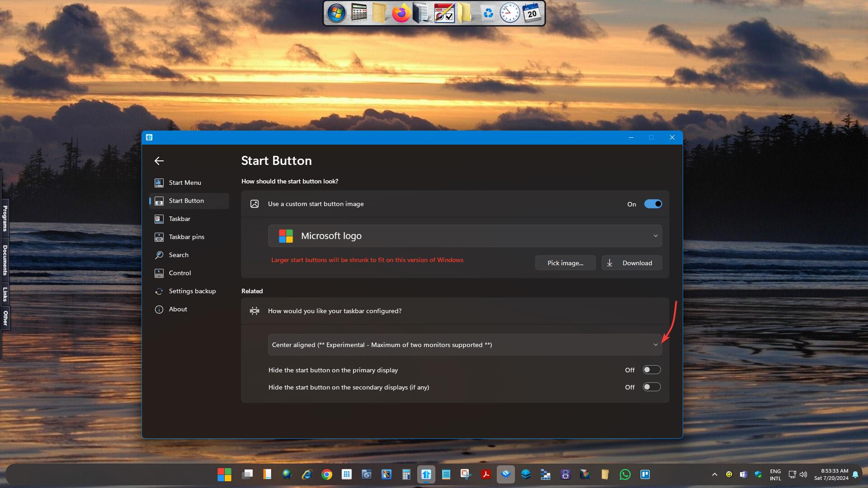Screen dimensions: 868x488
Task: Click the Start button on the taskbar
Action: coord(224,474)
